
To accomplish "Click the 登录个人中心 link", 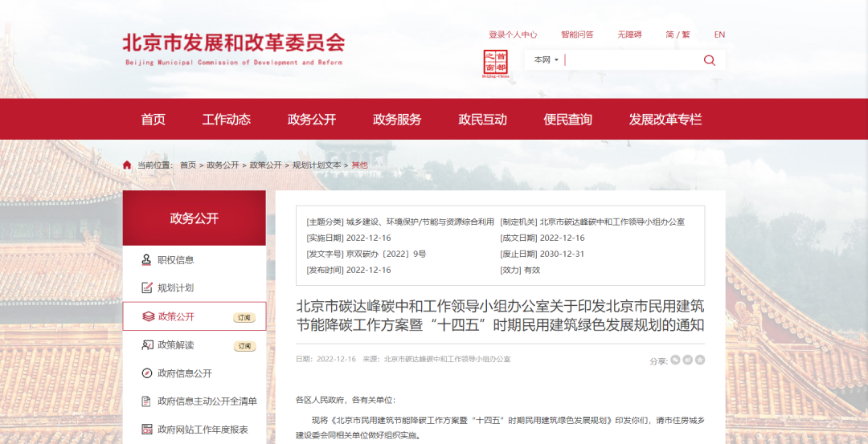I will tap(513, 35).
